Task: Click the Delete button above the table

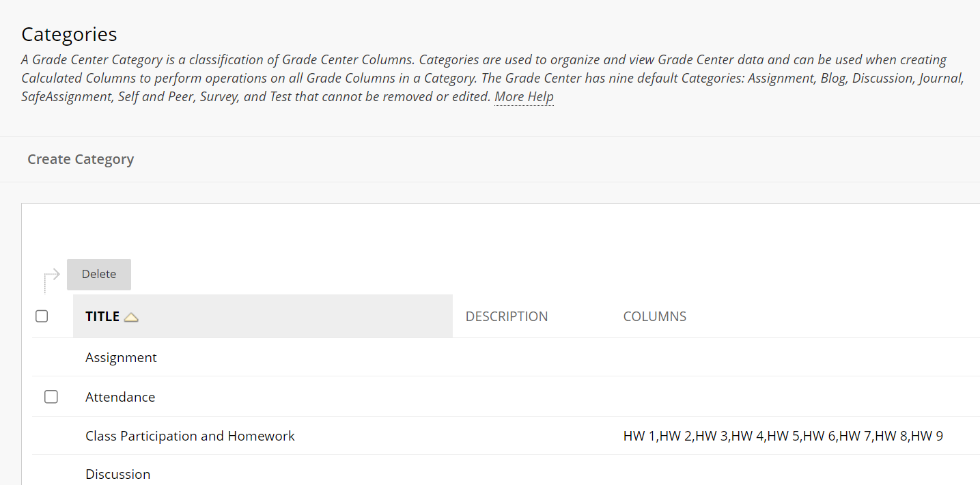Action: (x=99, y=274)
